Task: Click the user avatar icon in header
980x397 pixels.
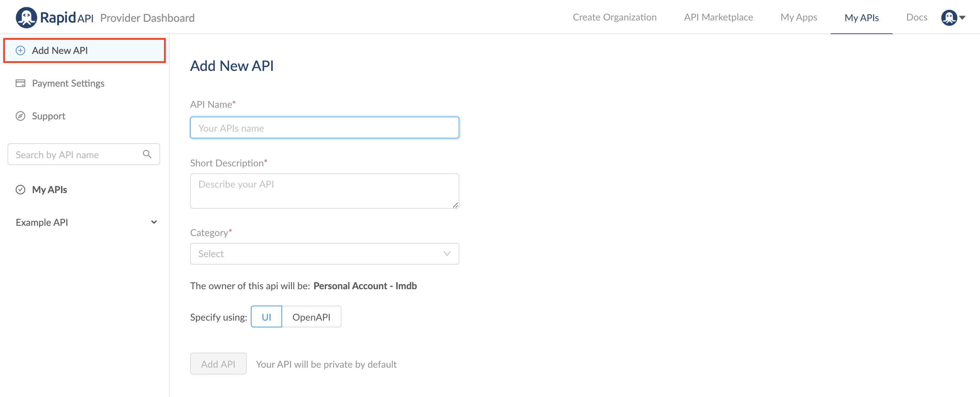Action: (x=949, y=17)
